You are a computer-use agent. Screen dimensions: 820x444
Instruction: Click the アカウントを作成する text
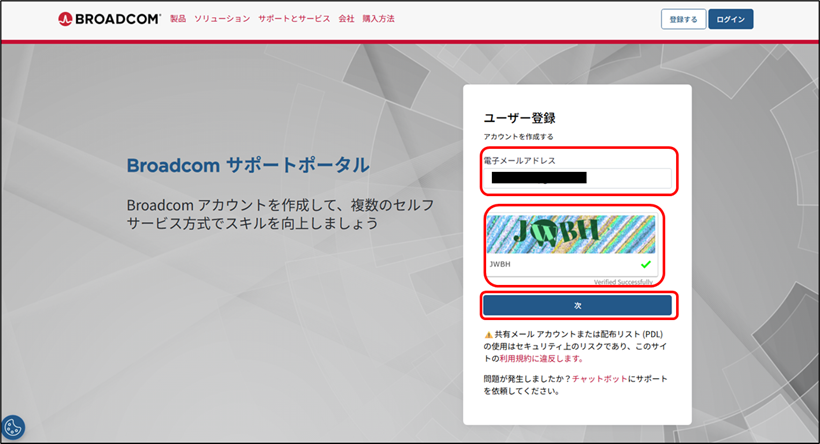pyautogui.click(x=518, y=136)
